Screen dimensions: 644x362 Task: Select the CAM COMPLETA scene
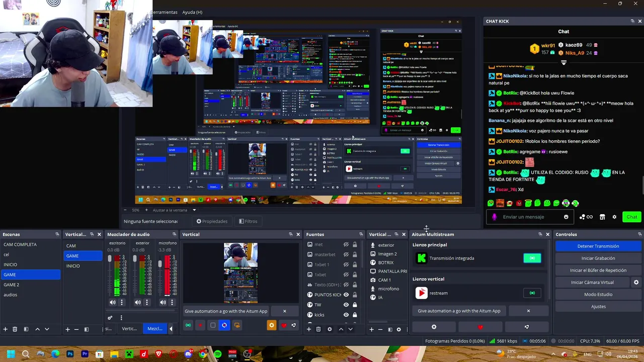tap(30, 244)
